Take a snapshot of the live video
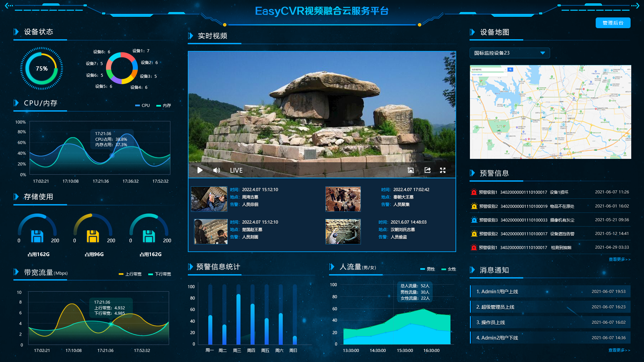This screenshot has width=644, height=362. [410, 170]
